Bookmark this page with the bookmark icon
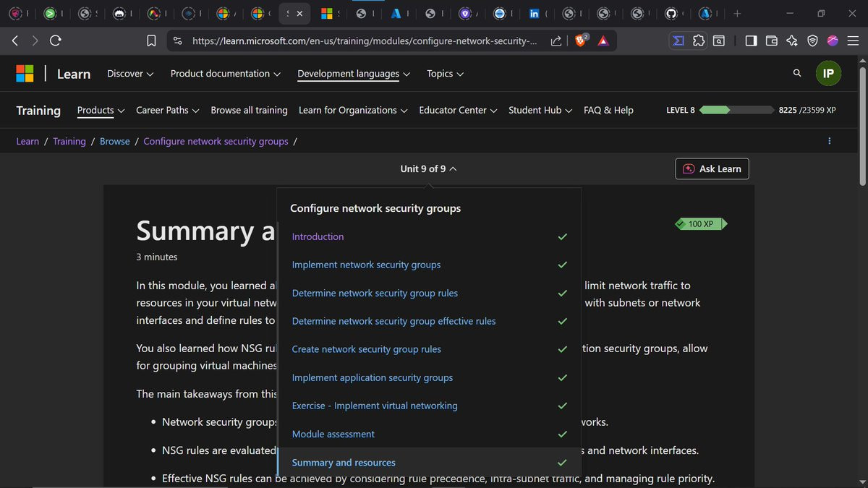 (151, 41)
